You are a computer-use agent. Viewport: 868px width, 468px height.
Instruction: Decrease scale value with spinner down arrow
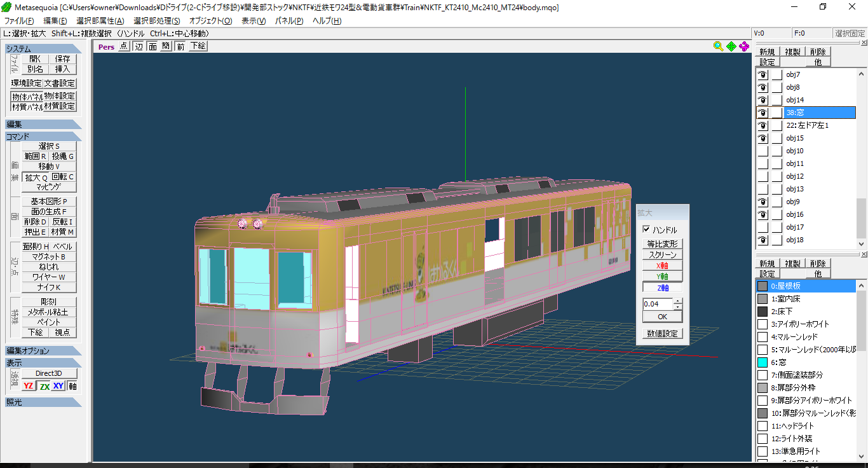point(677,307)
